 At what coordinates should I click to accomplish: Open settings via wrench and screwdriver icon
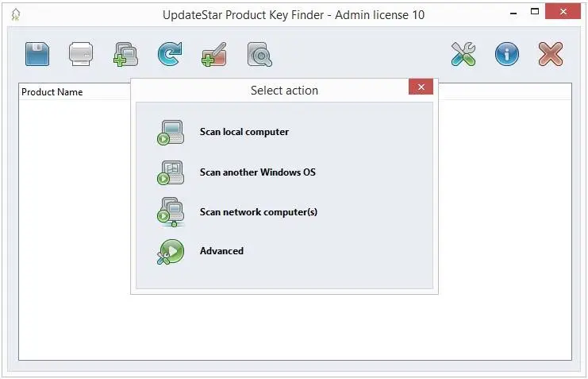(x=463, y=54)
